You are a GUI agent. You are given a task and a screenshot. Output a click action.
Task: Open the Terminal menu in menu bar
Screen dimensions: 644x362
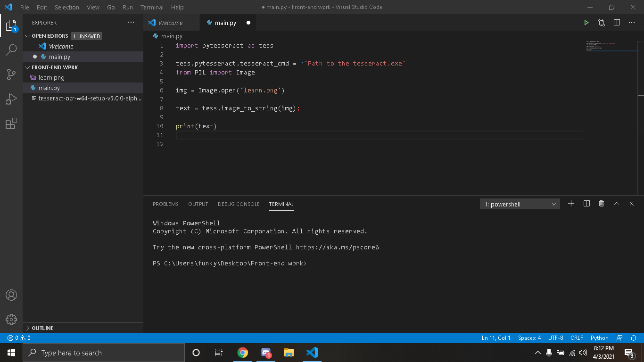click(152, 7)
